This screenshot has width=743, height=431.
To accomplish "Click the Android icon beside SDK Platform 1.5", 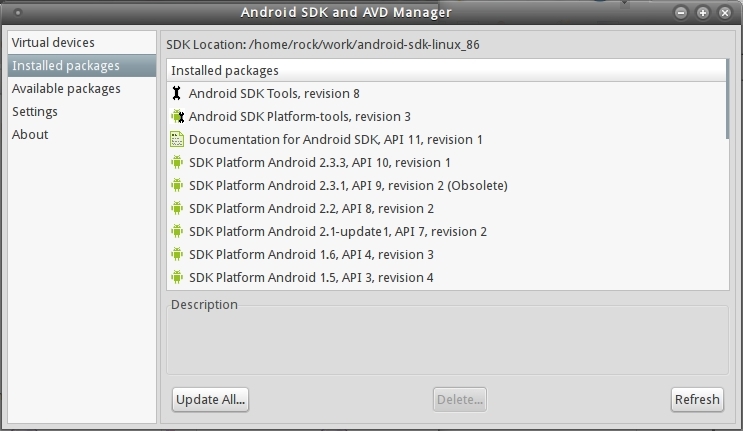I will click(x=177, y=277).
